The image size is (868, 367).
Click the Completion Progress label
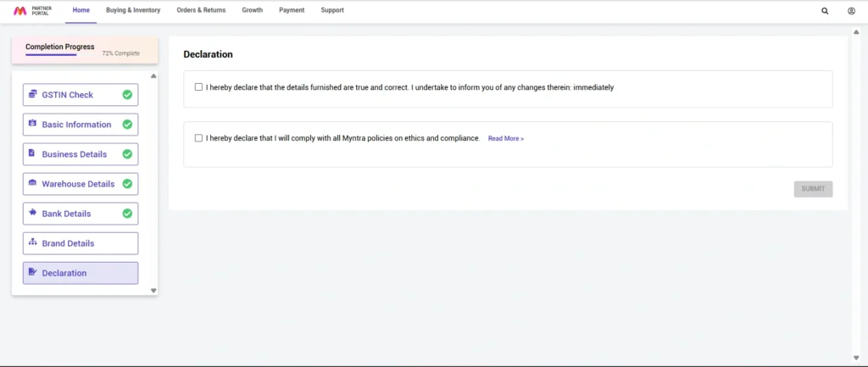(x=60, y=47)
